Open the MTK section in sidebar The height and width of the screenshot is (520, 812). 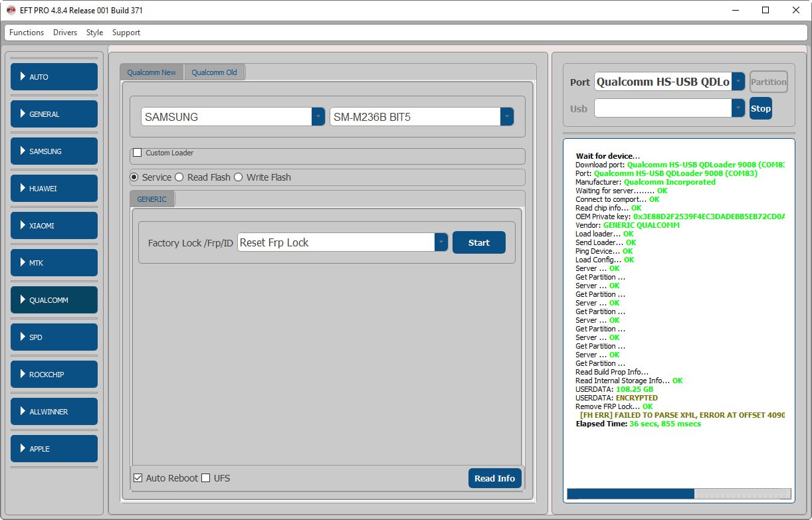pos(54,263)
